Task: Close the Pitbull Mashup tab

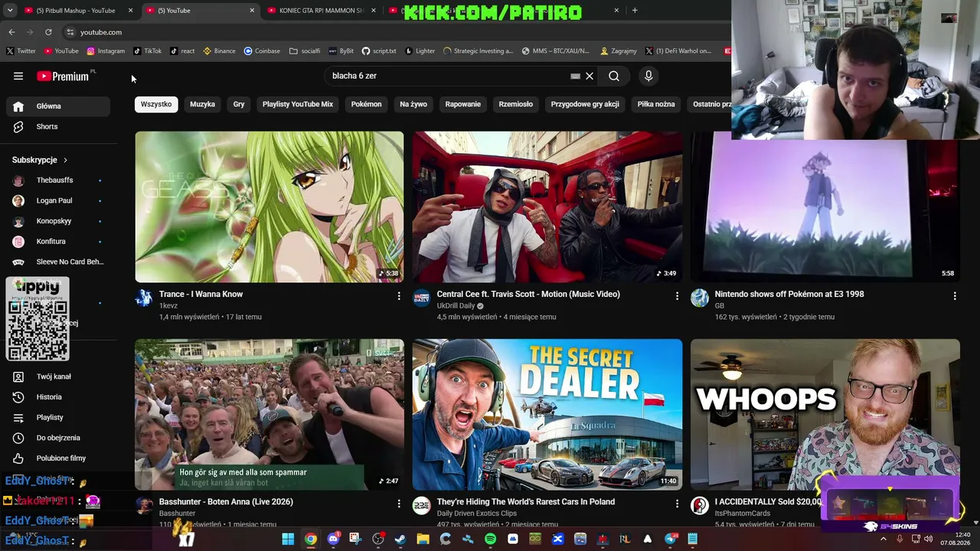Action: coord(131,11)
